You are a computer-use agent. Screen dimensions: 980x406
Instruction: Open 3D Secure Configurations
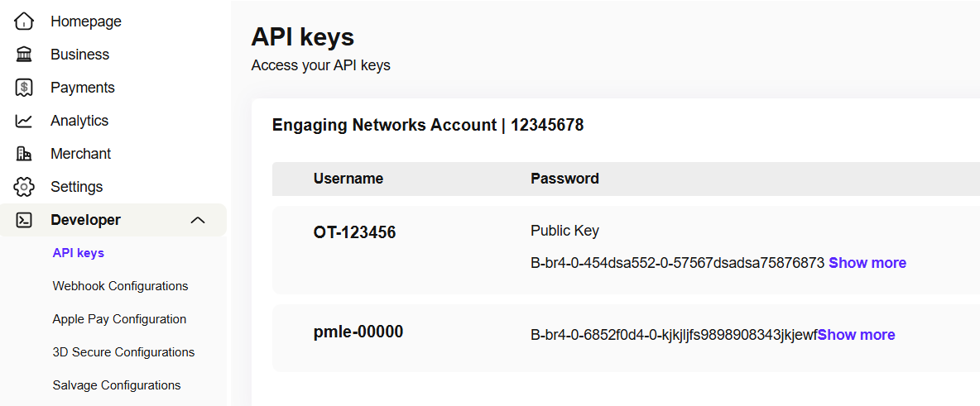pyautogui.click(x=123, y=352)
